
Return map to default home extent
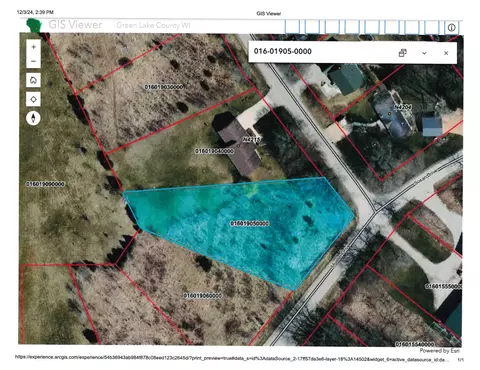pyautogui.click(x=33, y=80)
